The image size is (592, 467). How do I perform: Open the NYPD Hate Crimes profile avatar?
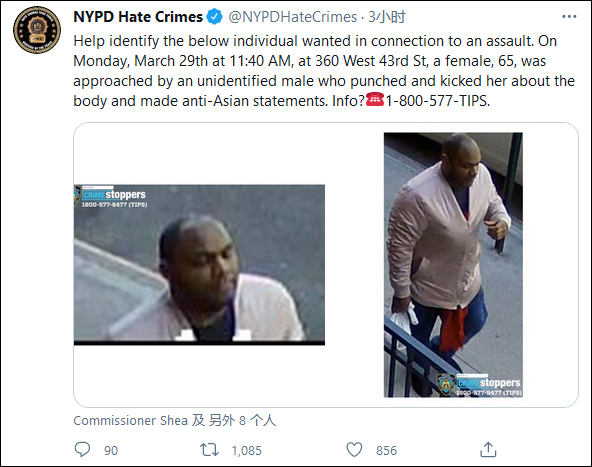coord(37,29)
